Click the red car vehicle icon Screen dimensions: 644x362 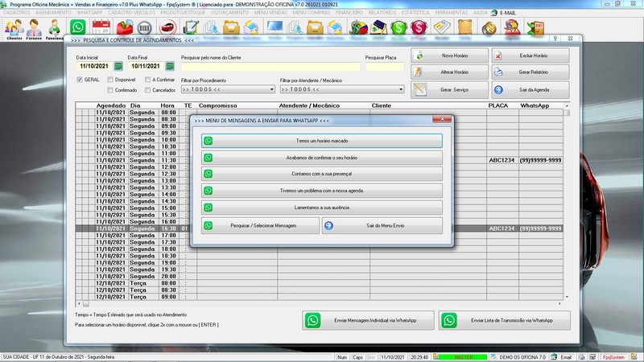pyautogui.click(x=167, y=27)
